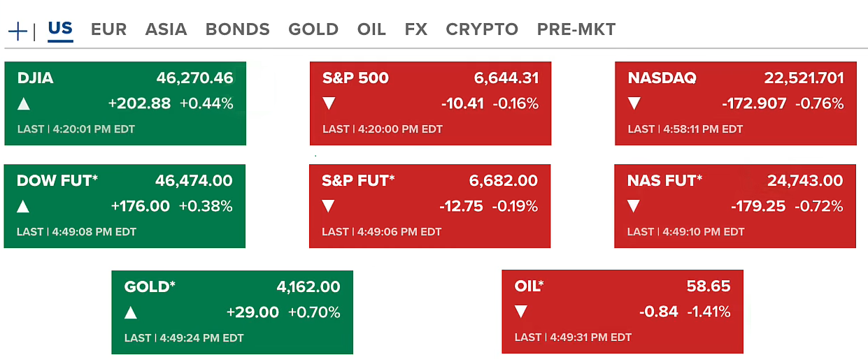Open the NASDAQ quote name link
This screenshot has width=868, height=364.
point(662,78)
